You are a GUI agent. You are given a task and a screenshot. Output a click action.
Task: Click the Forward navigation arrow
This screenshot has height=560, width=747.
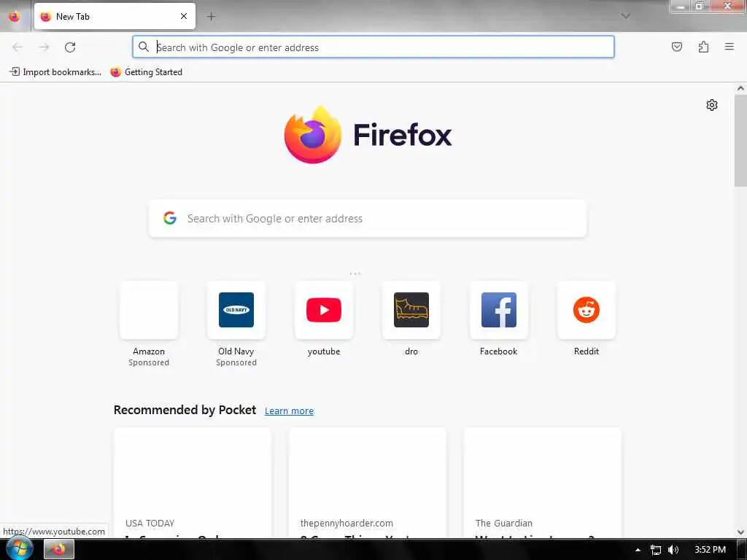coord(44,47)
